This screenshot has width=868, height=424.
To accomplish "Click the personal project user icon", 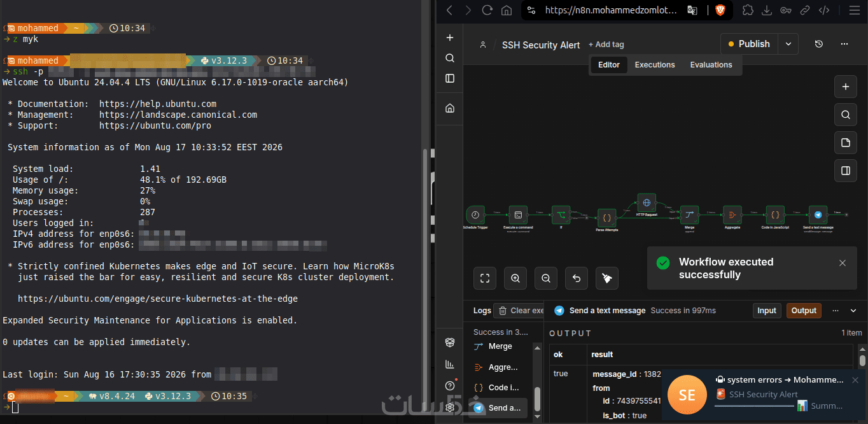I will 483,45.
